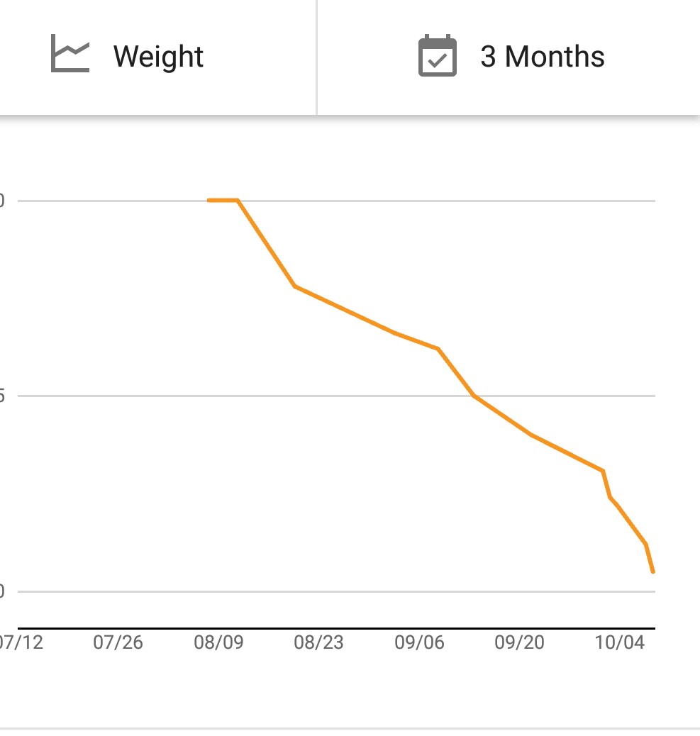The width and height of the screenshot is (700, 736).
Task: Open the Weight metric selector
Action: click(x=157, y=57)
